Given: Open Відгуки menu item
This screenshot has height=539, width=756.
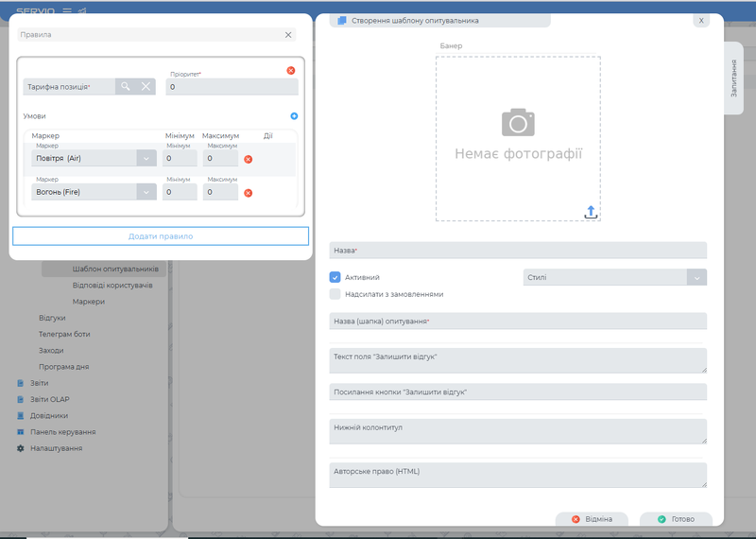Looking at the screenshot, I should click(52, 318).
